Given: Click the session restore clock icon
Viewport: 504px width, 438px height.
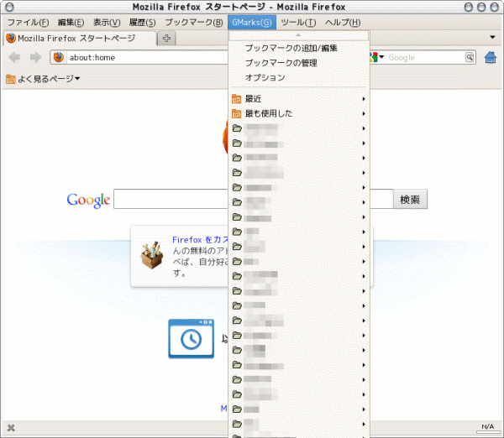Looking at the screenshot, I should click(x=191, y=338).
